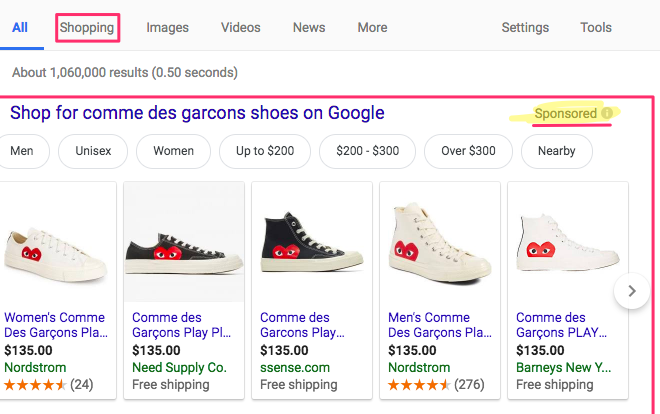Open the white high-top Nordstrom men's shoe image
Viewport: 660px width, 414px height.
(x=440, y=244)
